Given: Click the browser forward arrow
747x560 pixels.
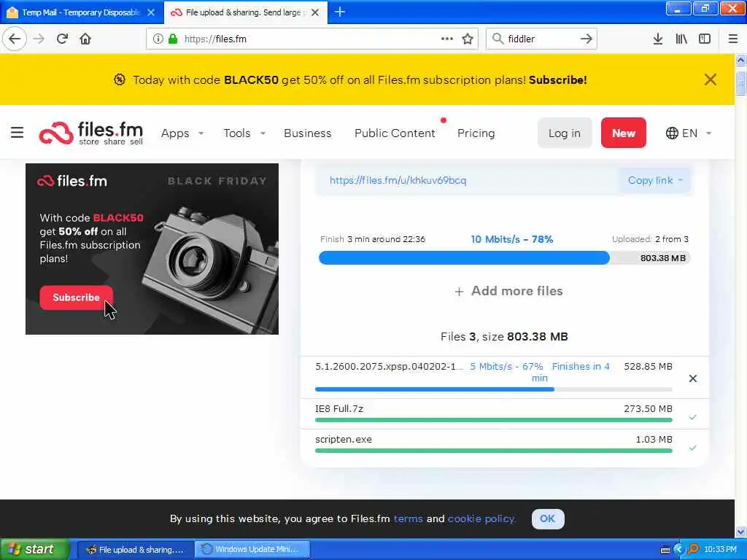Looking at the screenshot, I should point(39,39).
